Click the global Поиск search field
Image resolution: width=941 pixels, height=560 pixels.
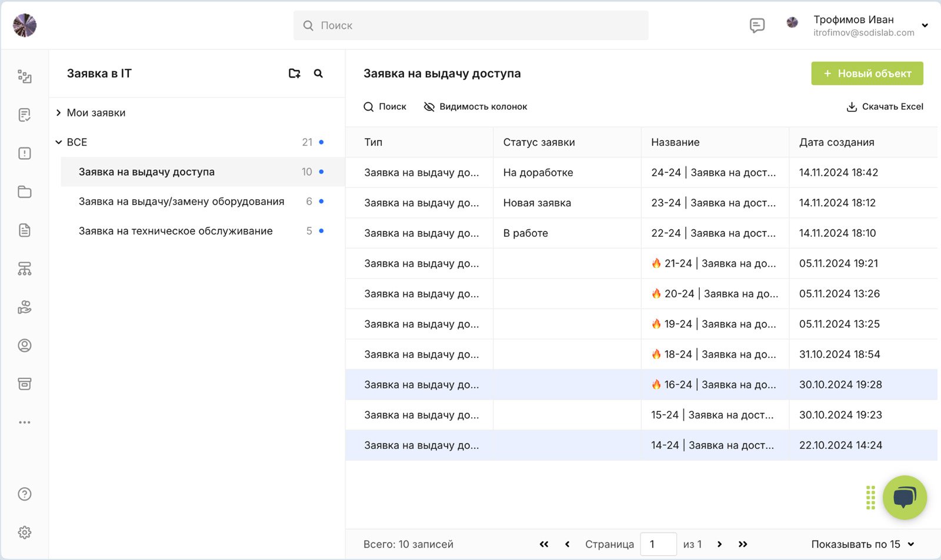click(471, 25)
